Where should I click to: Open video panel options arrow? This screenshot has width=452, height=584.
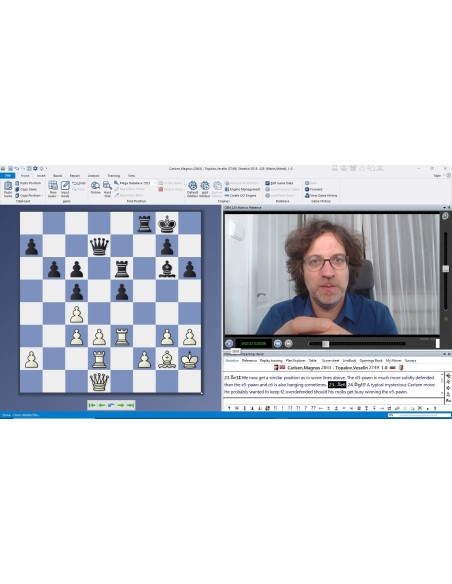[x=444, y=207]
